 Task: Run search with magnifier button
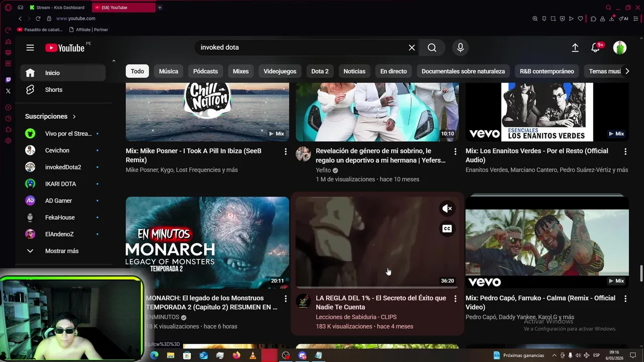[432, 47]
